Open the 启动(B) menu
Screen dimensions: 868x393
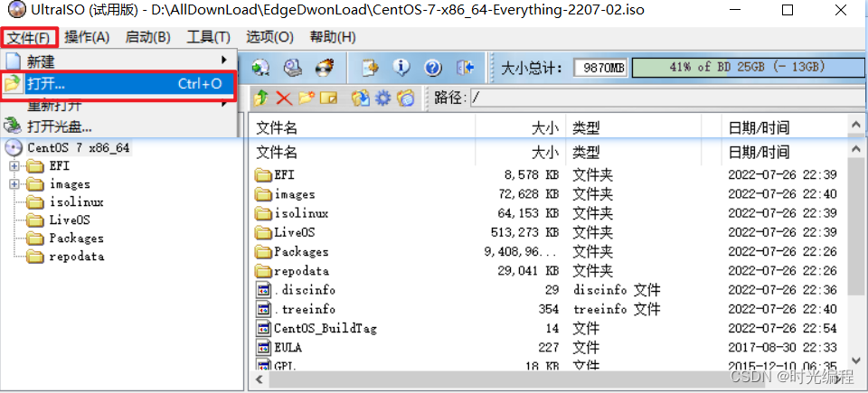coord(147,37)
